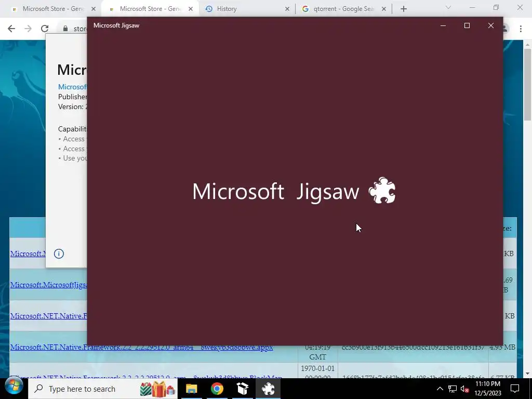The width and height of the screenshot is (532, 399).
Task: Maximize the Microsoft Jigsaw window
Action: 467,25
